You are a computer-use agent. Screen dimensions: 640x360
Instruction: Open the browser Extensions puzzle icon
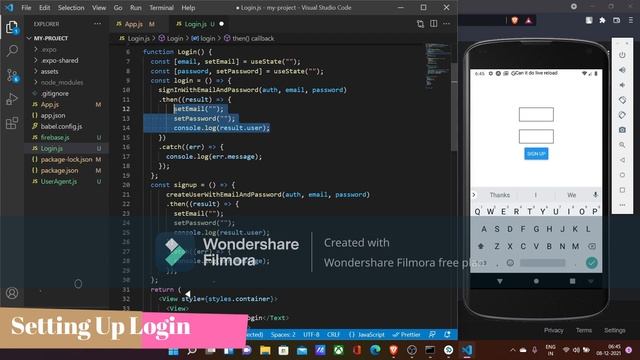[x=602, y=20]
